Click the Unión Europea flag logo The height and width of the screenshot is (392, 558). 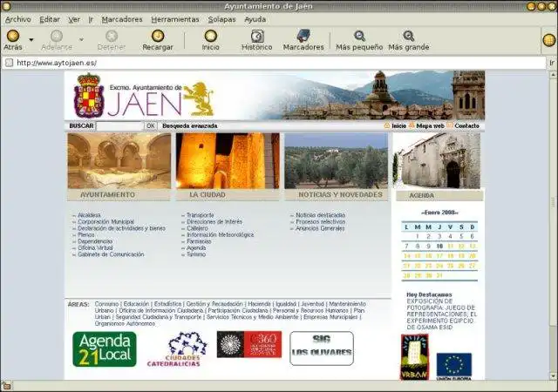coord(454,367)
